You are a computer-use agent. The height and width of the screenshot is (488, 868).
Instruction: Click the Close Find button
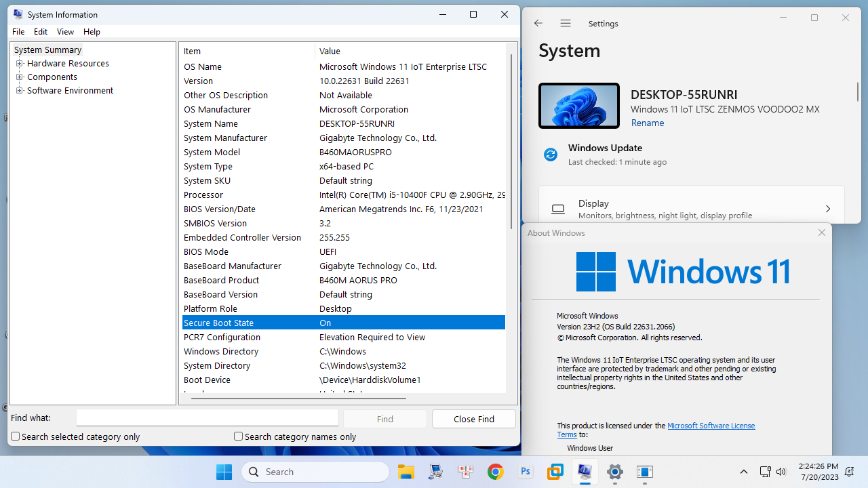[x=474, y=419]
